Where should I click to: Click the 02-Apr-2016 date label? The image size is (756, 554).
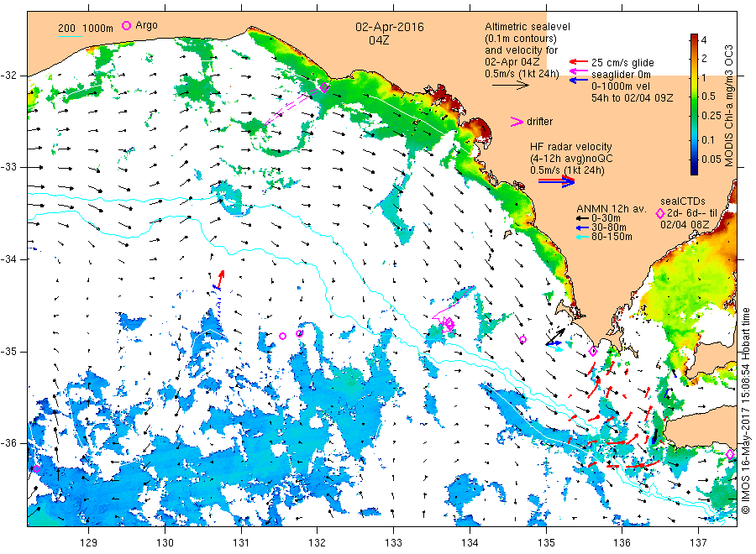390,27
